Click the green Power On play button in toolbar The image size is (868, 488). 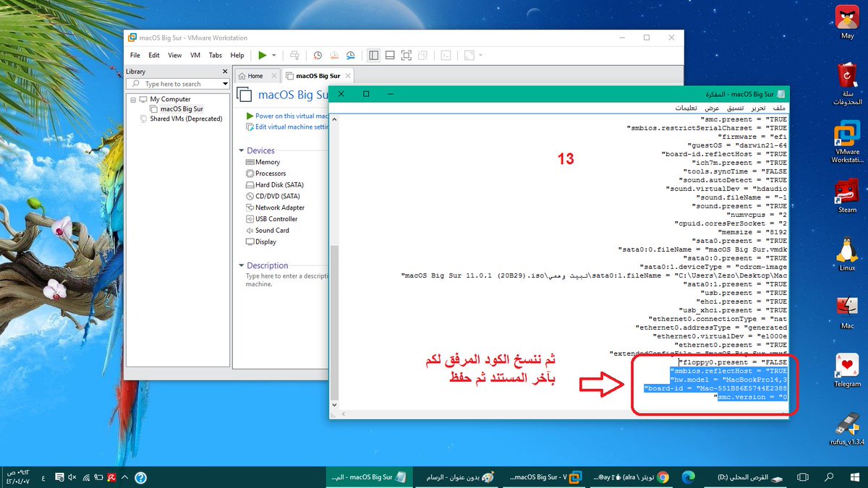[263, 55]
